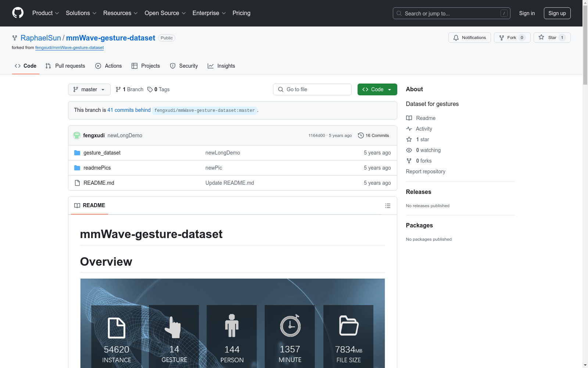Click the Sign up button
The image size is (588, 368).
coord(557,13)
